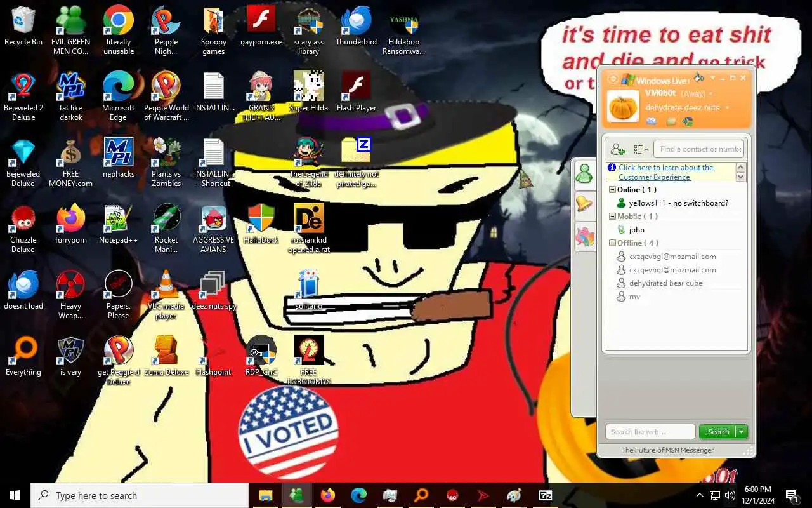Click the dehydrate deez nuts message

(683, 108)
